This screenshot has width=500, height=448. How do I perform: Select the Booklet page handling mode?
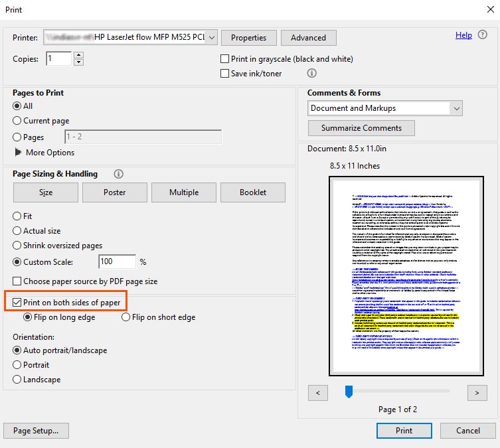[253, 192]
